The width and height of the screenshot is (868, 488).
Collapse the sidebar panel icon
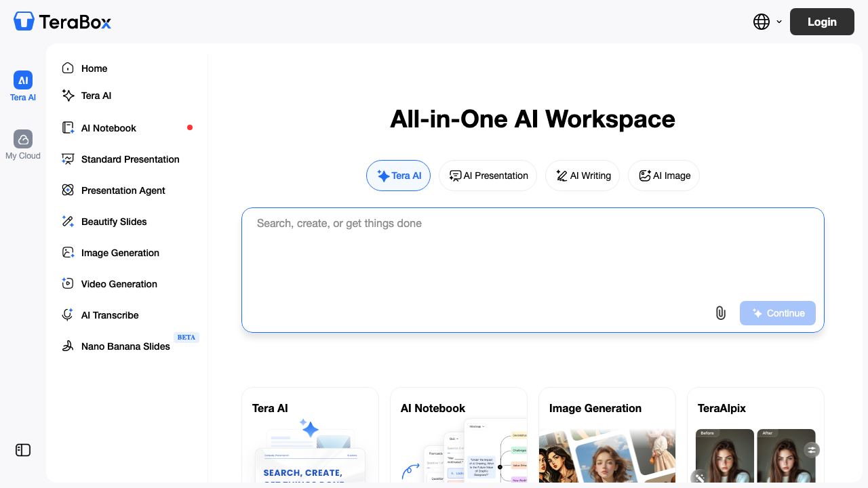pos(23,450)
